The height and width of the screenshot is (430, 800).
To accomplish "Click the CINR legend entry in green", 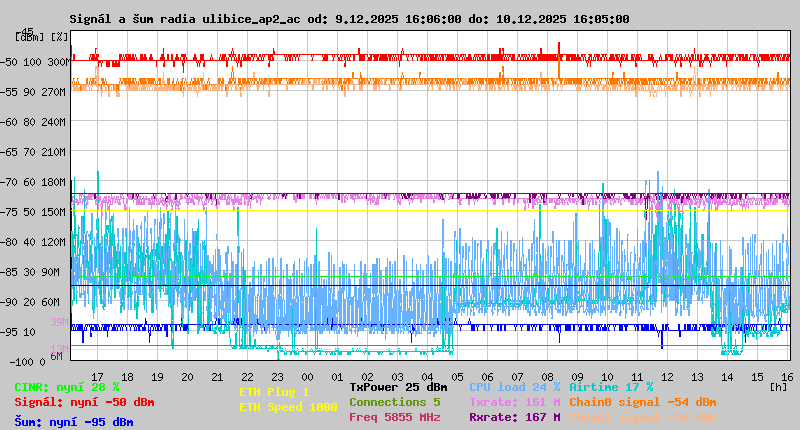I will 67,387.
